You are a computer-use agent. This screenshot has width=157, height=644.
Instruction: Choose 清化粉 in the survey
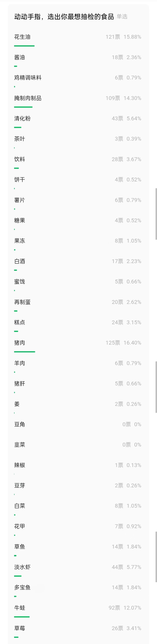[22, 119]
